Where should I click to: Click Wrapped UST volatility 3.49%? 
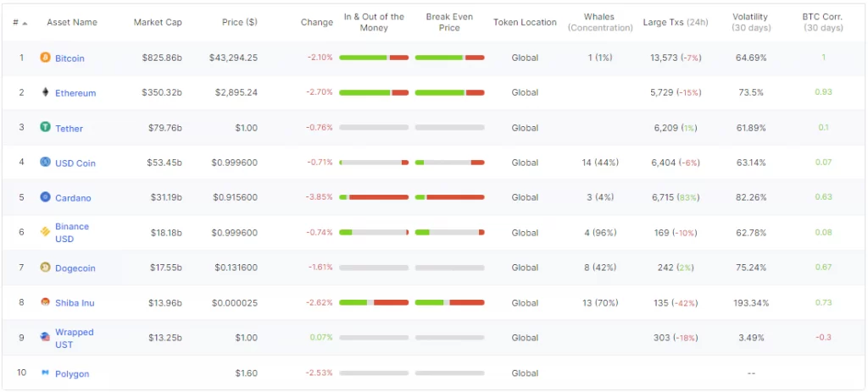pos(751,337)
